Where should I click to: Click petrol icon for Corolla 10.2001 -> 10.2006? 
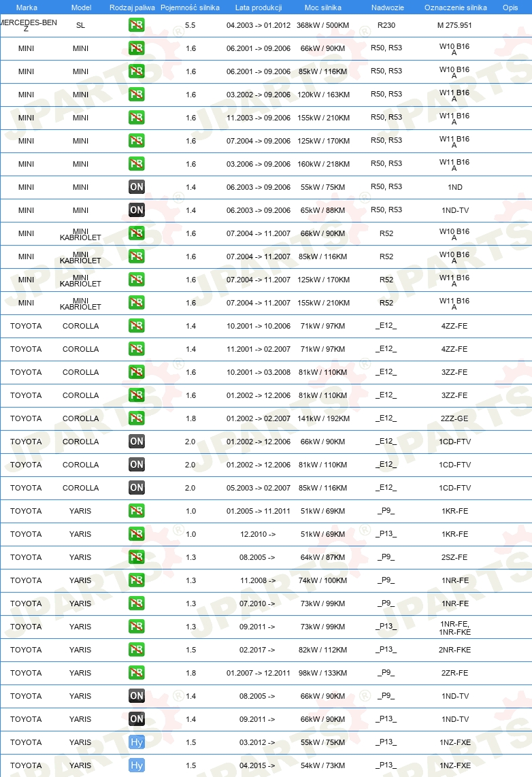coord(137,326)
